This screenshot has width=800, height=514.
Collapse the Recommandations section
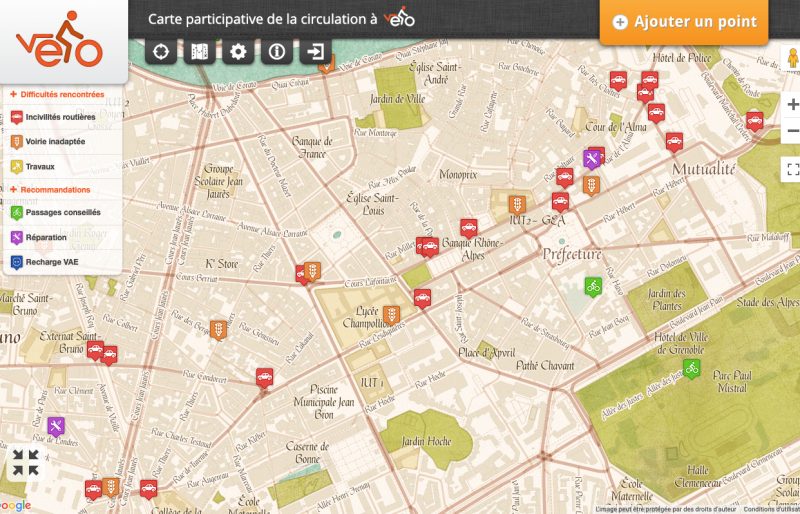click(55, 190)
